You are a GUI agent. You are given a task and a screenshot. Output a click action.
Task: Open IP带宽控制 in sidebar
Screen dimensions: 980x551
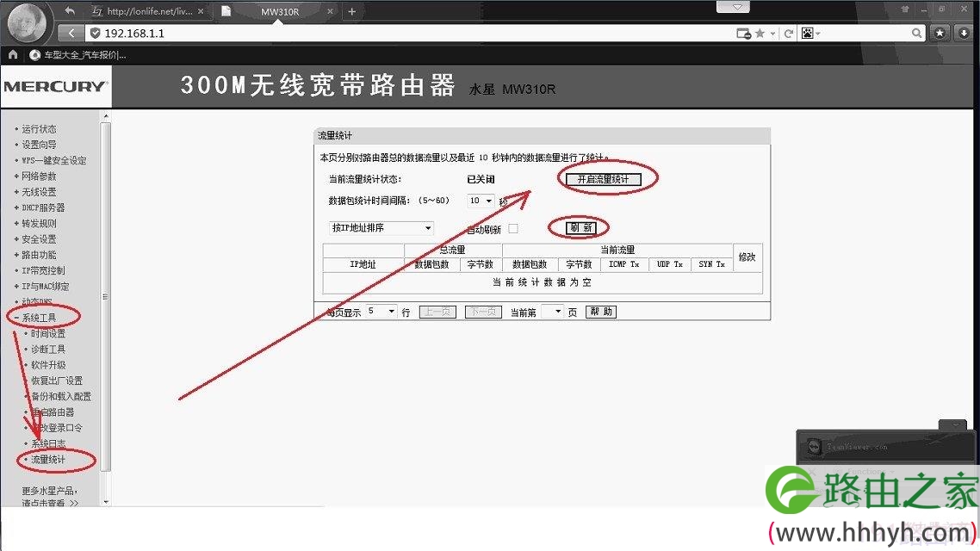pos(43,270)
